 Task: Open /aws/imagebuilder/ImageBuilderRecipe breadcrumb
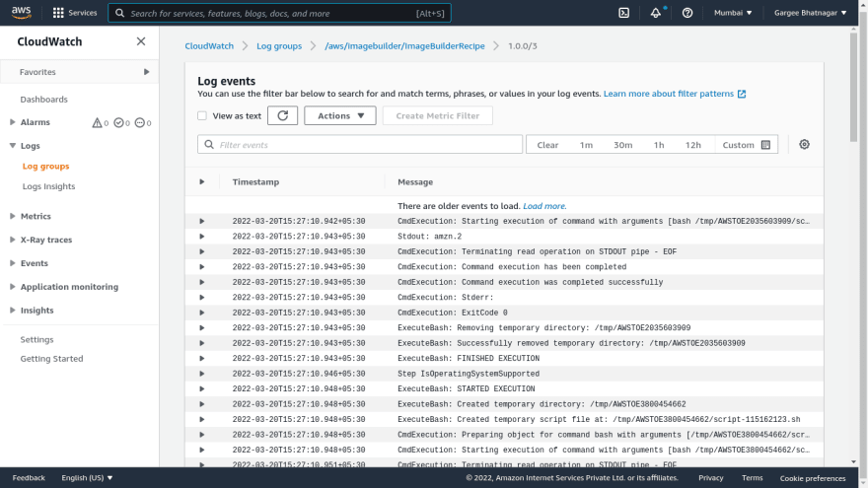coord(404,46)
